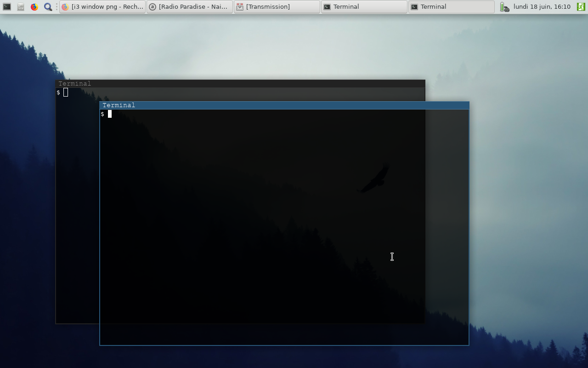This screenshot has width=588, height=368.
Task: Check the battery power manager icon
Action: pos(504,7)
